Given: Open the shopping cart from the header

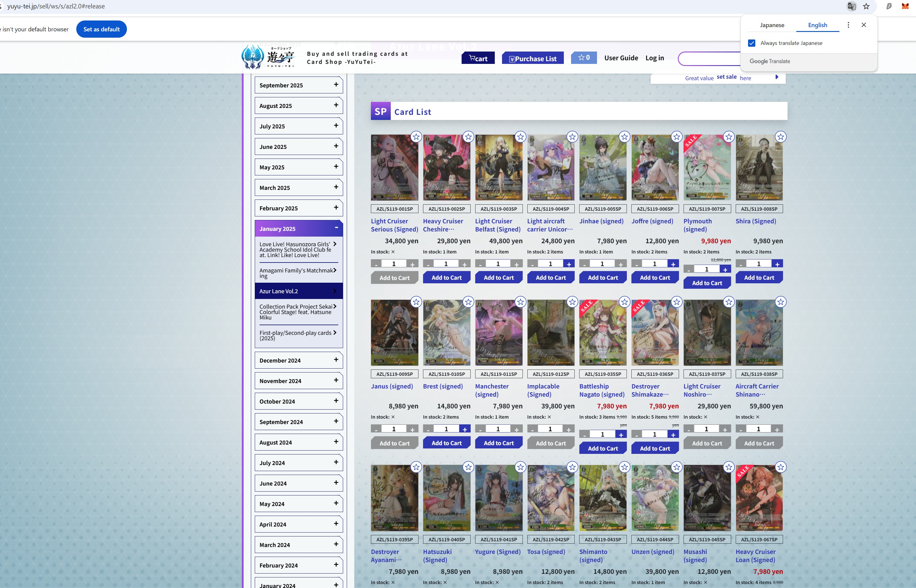Looking at the screenshot, I should (x=478, y=58).
